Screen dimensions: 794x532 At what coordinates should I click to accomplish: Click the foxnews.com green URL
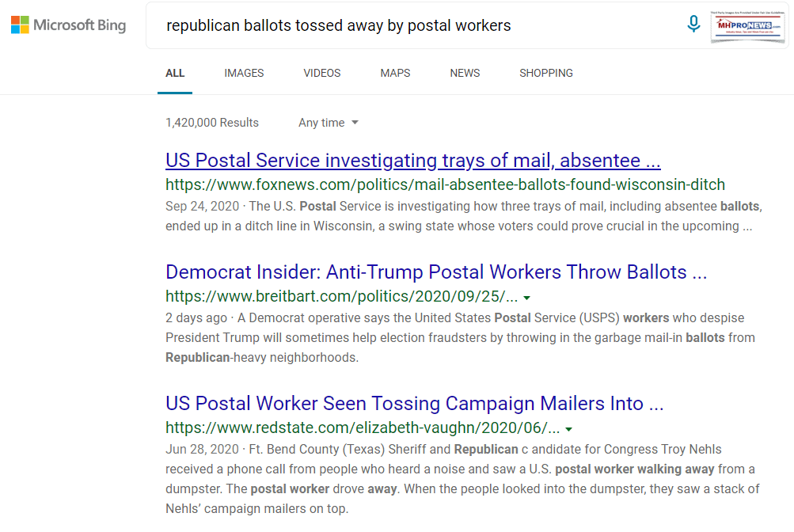[x=445, y=185]
